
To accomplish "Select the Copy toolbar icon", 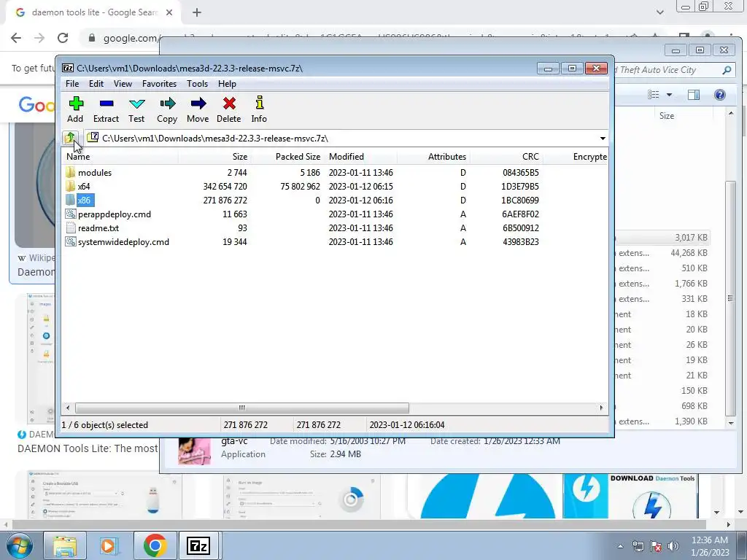I will (167, 104).
